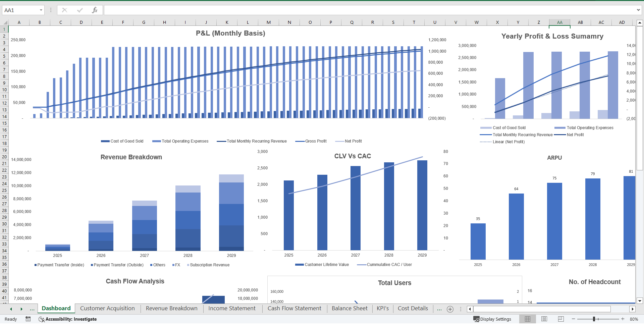Screen dimensions: 644x324
Task: Open the Cost Details sheet tab
Action: [413, 308]
